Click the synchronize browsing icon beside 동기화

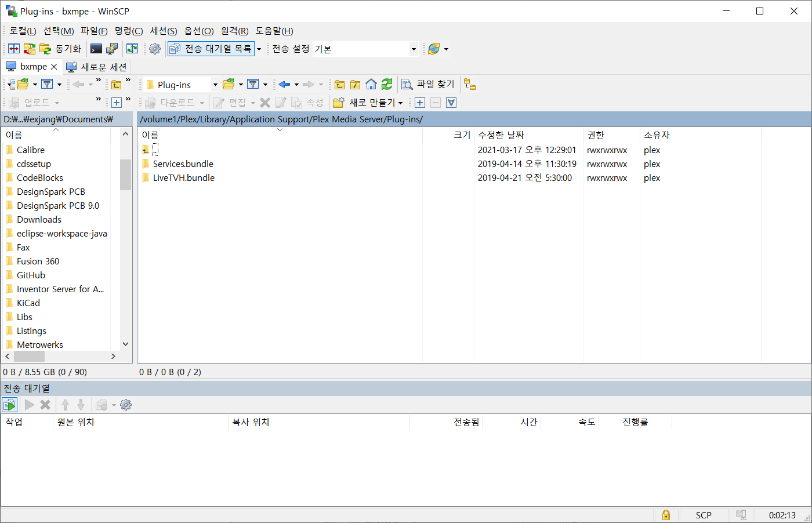coord(30,49)
